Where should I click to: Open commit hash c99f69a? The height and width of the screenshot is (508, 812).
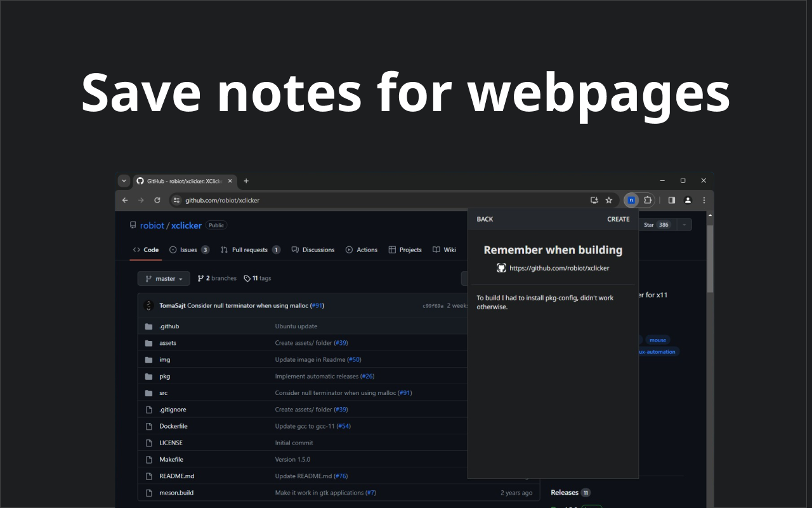click(x=433, y=306)
